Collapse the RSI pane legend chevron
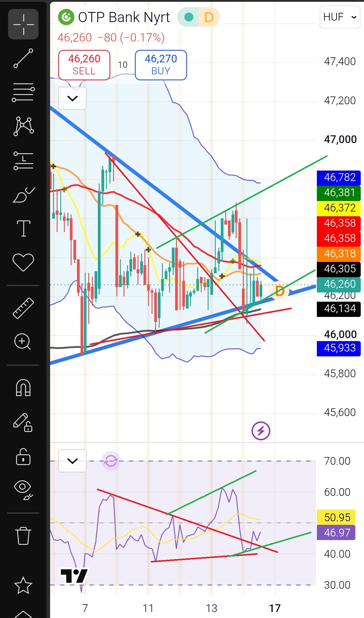This screenshot has width=364, height=618. click(x=73, y=461)
